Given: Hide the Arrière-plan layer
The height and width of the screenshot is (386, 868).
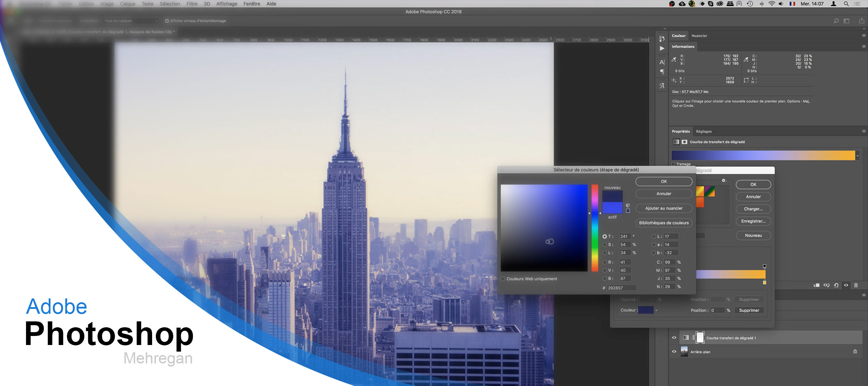Looking at the screenshot, I should [x=674, y=351].
